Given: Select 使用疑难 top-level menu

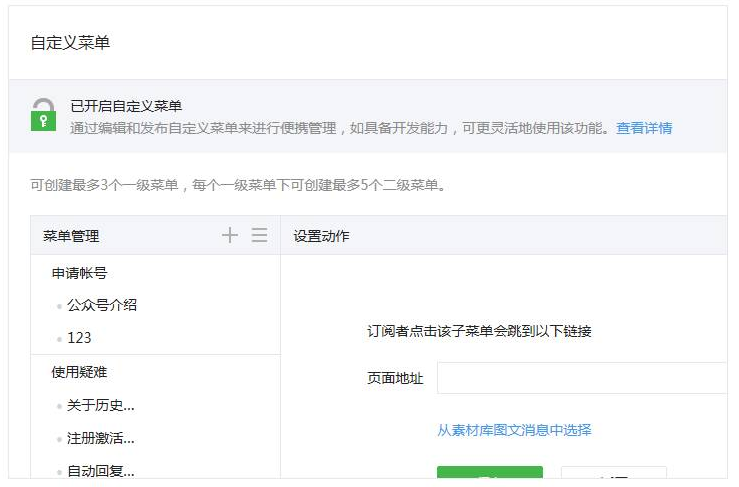Looking at the screenshot, I should click(79, 372).
